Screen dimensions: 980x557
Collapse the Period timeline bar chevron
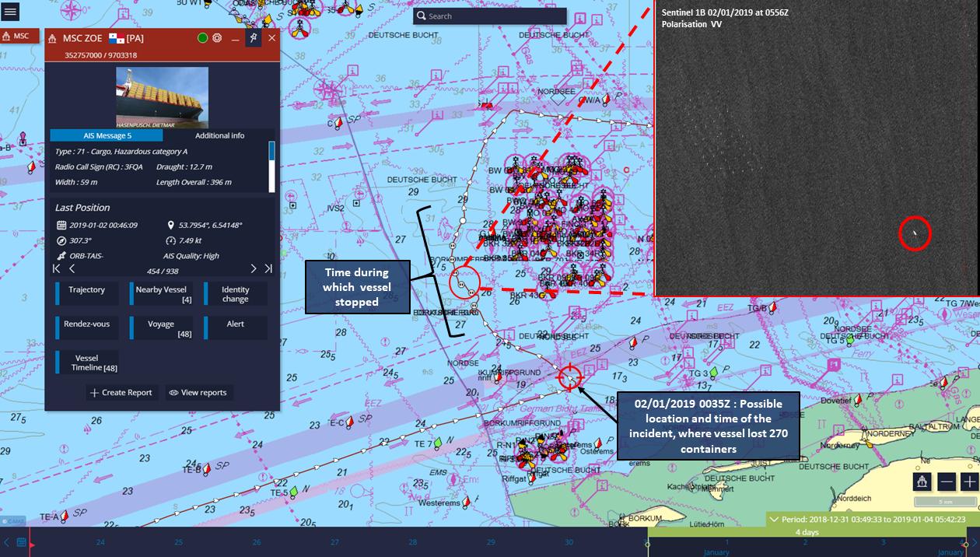[774, 520]
